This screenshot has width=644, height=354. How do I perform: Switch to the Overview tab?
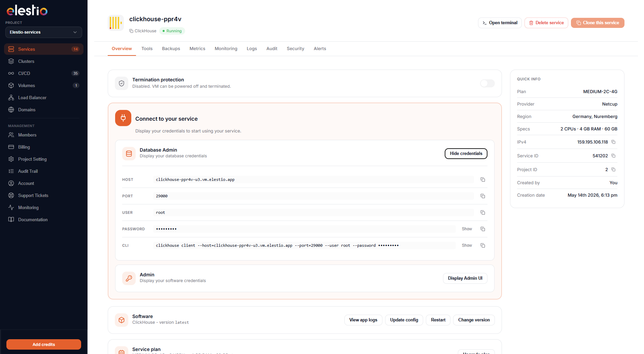[122, 49]
